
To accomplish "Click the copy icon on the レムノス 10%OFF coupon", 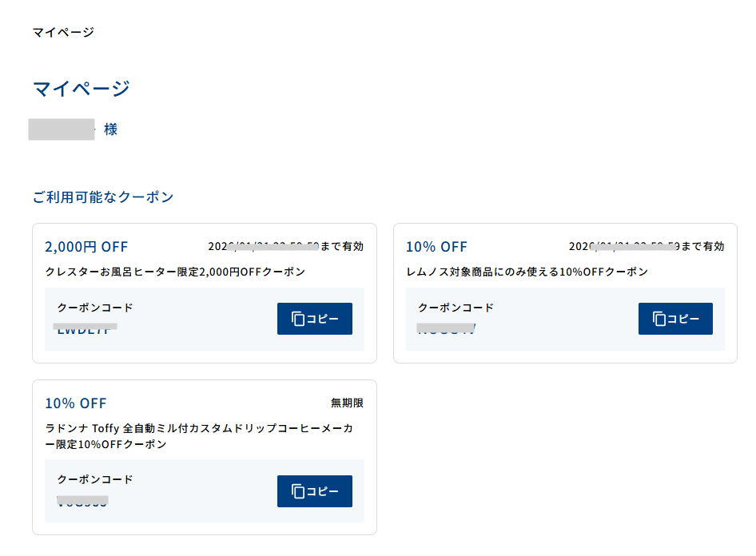I will coord(660,318).
